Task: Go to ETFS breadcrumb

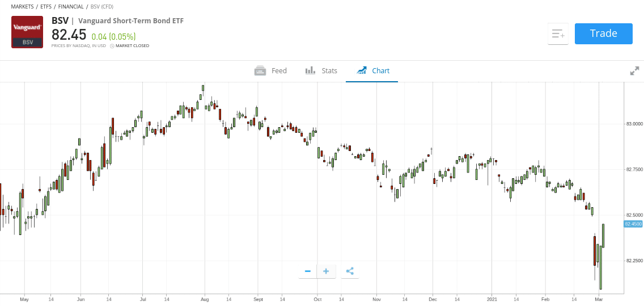Action: point(46,7)
